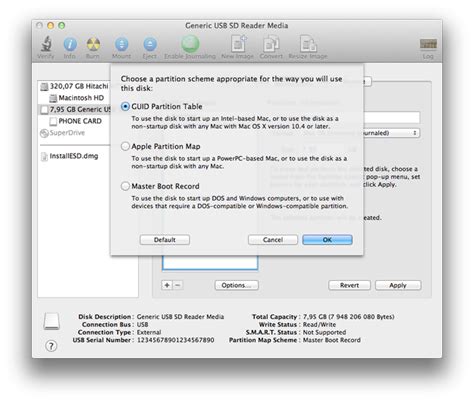Select the InstallESD.dmg disk image
Viewport: 474px width, 402px height.
click(x=70, y=156)
